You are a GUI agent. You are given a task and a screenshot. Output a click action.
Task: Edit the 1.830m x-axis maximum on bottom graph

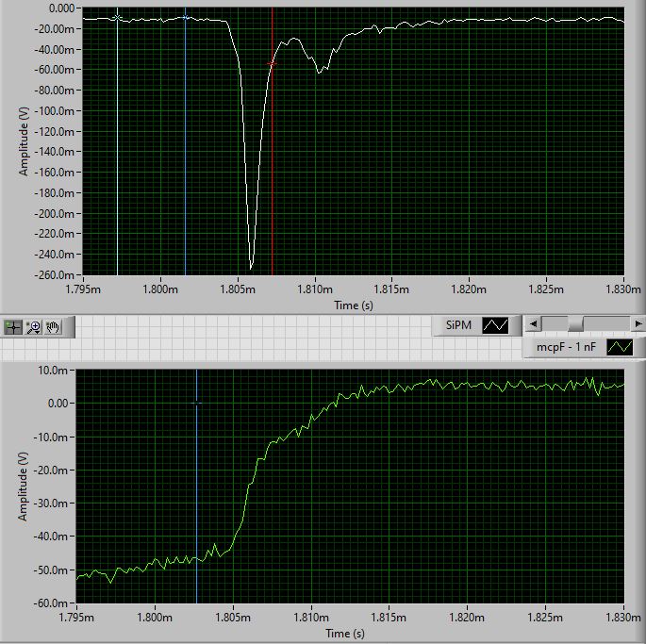pos(622,618)
